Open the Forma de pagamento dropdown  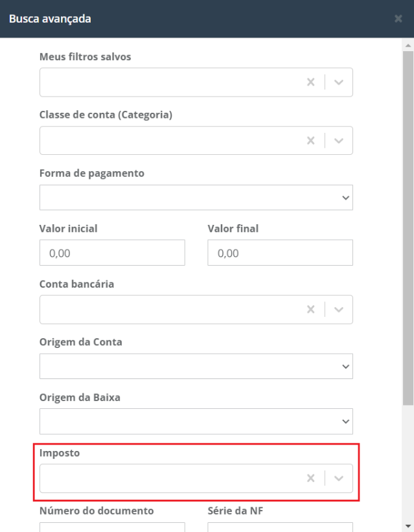(x=196, y=198)
